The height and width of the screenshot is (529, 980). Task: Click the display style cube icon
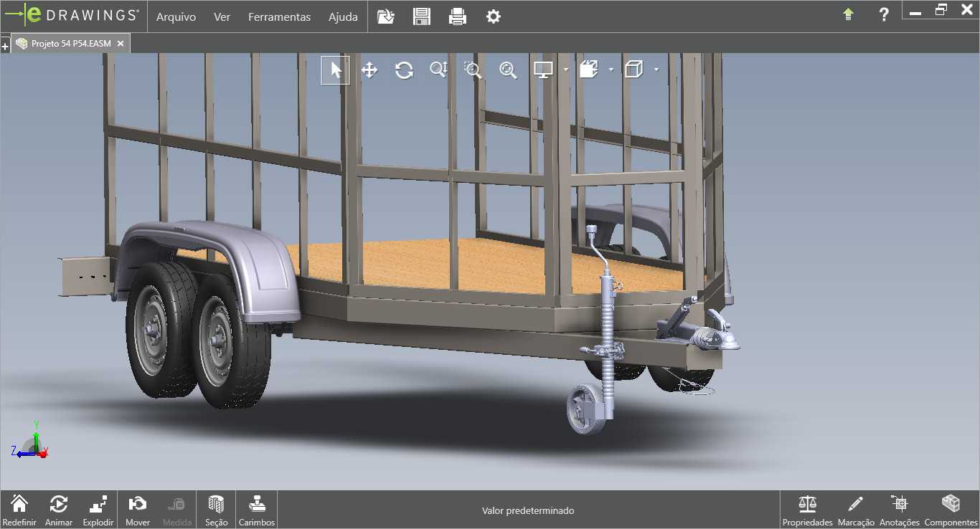pos(589,70)
